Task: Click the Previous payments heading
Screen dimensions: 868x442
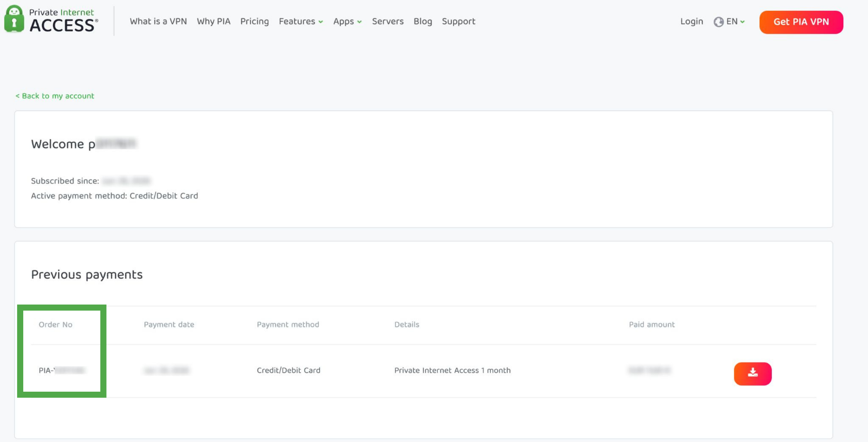Action: 87,274
